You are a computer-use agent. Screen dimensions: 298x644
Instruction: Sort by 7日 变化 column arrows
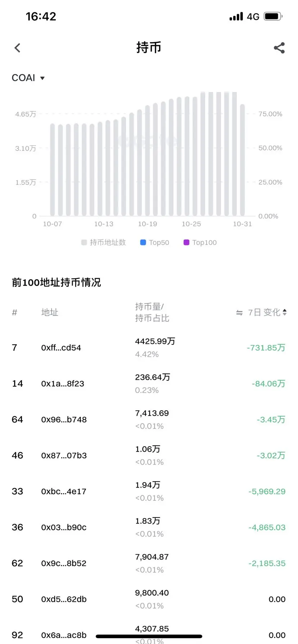[285, 312]
